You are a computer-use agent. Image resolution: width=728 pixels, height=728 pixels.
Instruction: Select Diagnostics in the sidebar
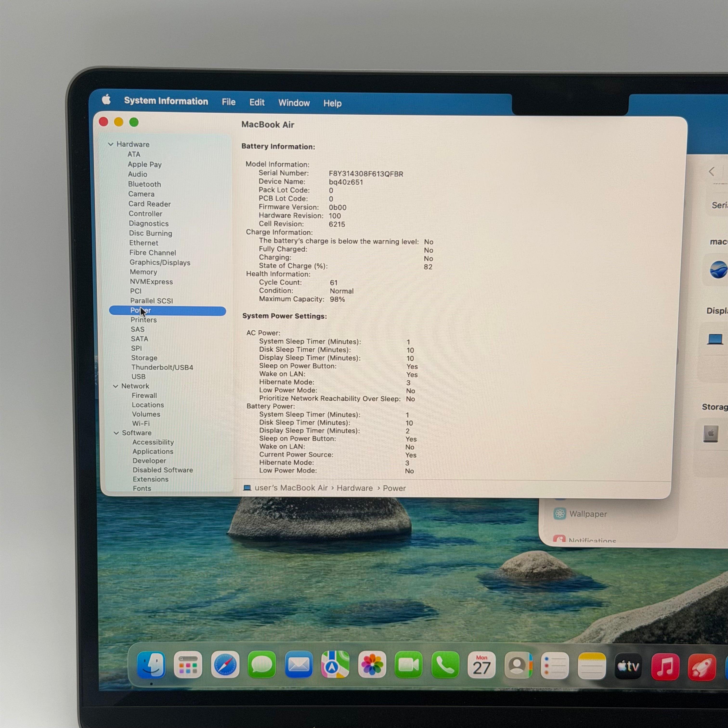click(149, 224)
